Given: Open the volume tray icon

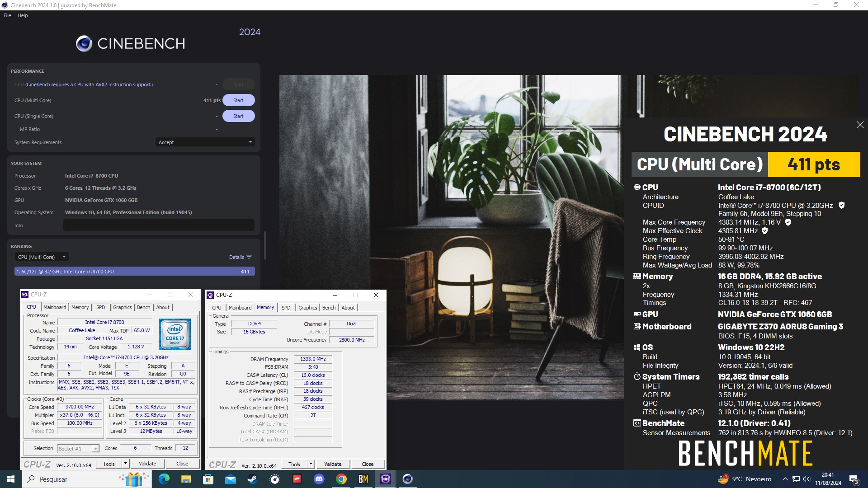Looking at the screenshot, I should [807, 479].
